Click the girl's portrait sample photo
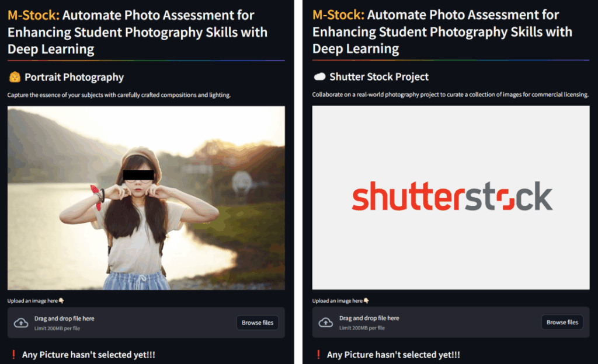This screenshot has height=364, width=598. pos(146,198)
